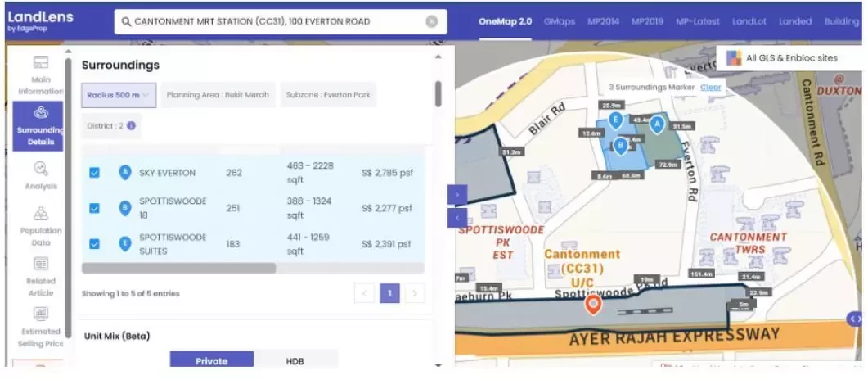Click the LandLens logo
The width and height of the screenshot is (868, 380).
(x=41, y=20)
